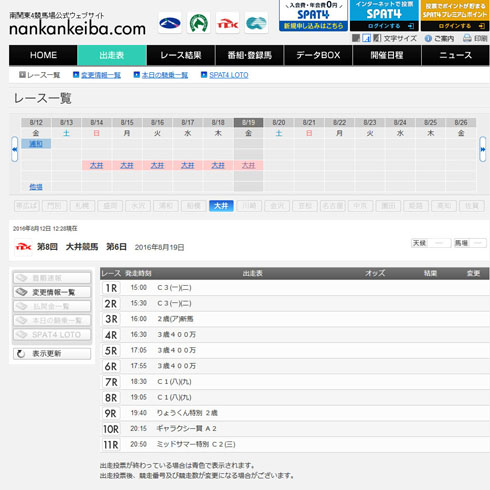The height and width of the screenshot is (490, 490).
Task: Open the 開催日程 menu
Action: (x=387, y=55)
